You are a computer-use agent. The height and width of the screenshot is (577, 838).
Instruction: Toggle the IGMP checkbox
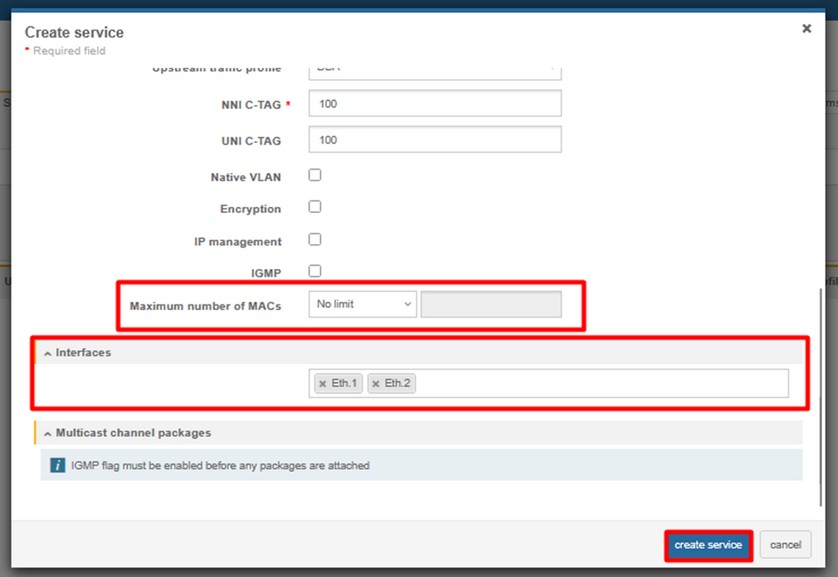(315, 271)
